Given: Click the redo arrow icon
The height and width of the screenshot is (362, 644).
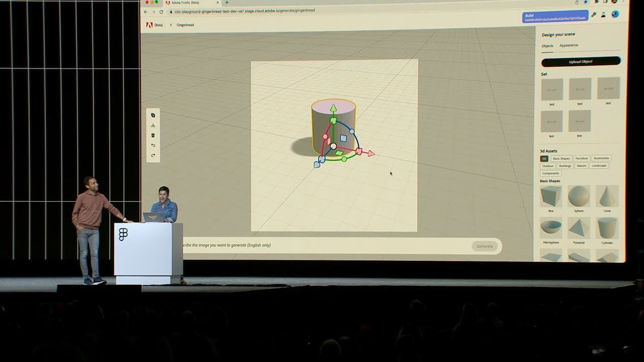Looking at the screenshot, I should [x=153, y=155].
